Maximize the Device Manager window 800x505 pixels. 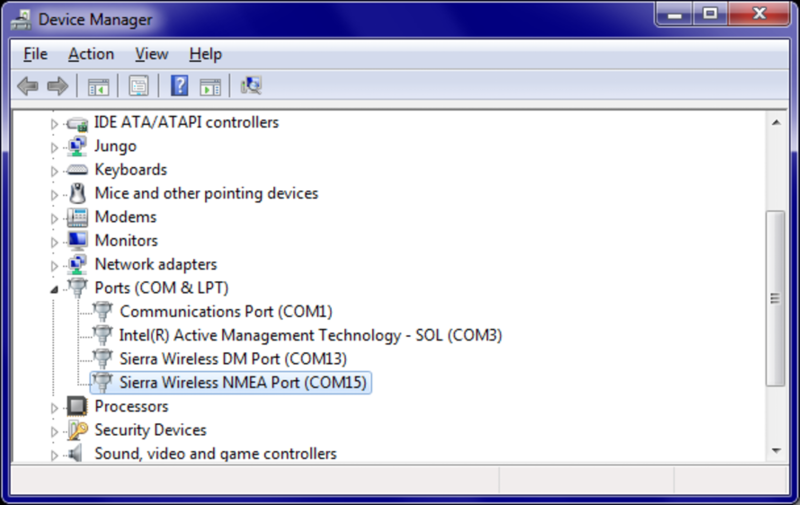[710, 14]
